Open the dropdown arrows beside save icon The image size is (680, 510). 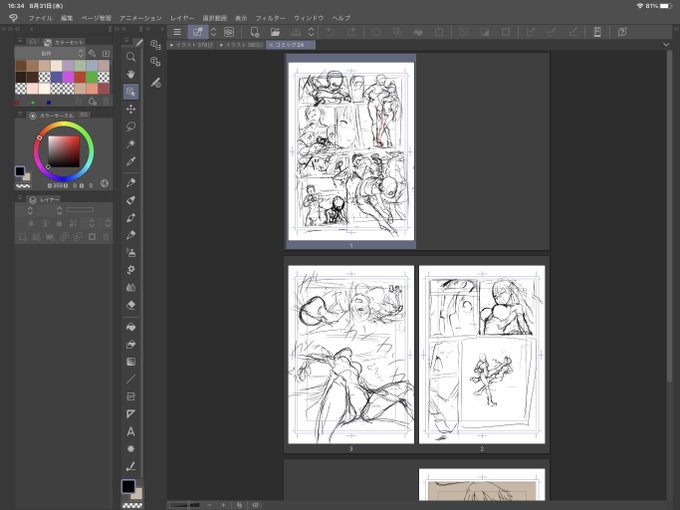[311, 32]
